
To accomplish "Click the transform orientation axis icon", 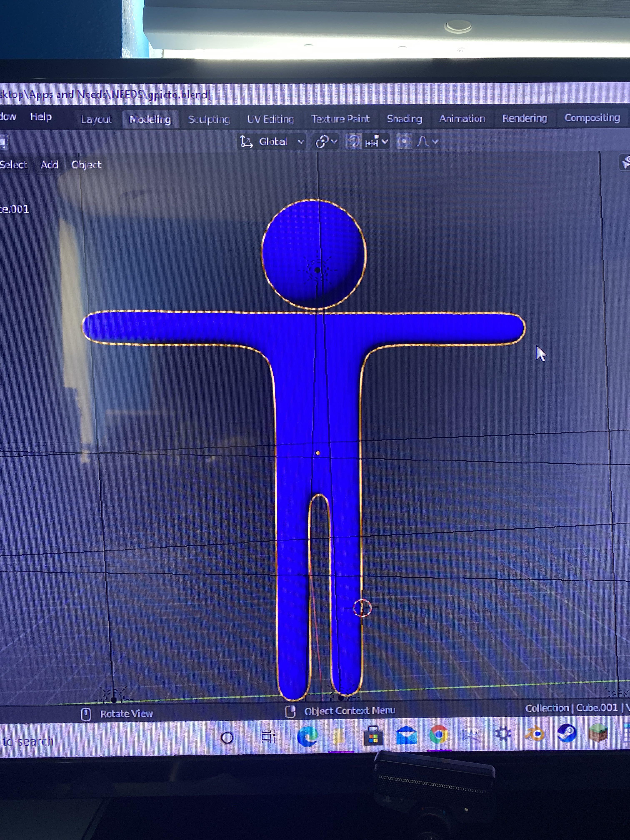I will 246,141.
